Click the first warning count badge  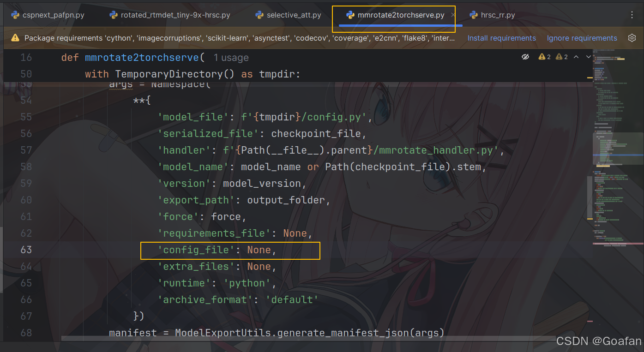(x=544, y=57)
